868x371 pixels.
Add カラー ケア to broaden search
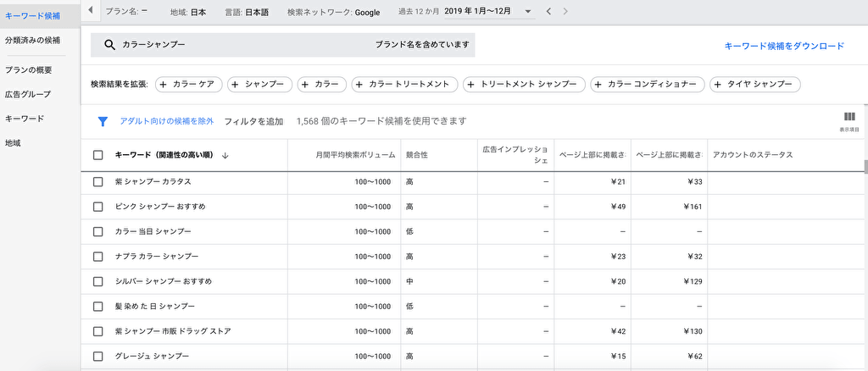(x=189, y=85)
